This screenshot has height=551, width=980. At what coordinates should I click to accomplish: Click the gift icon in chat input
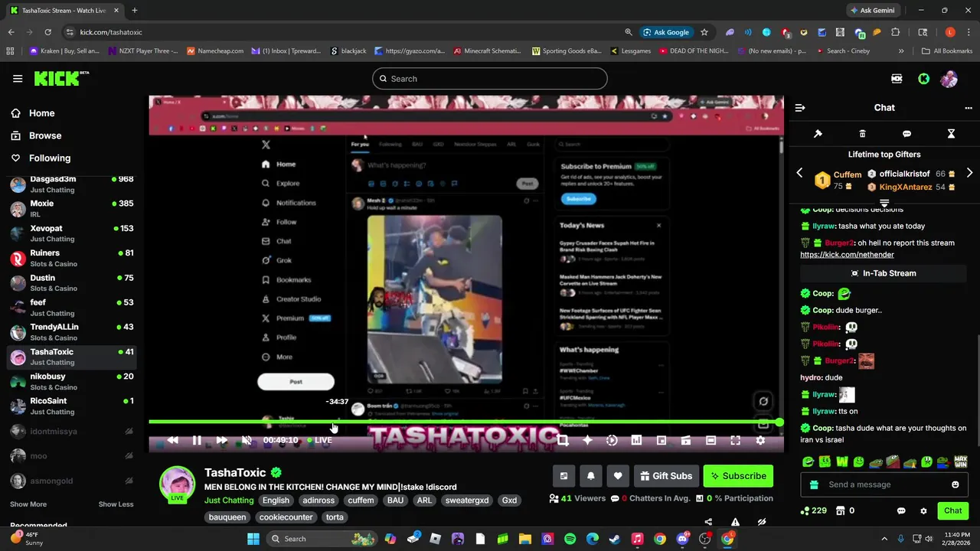pos(814,484)
